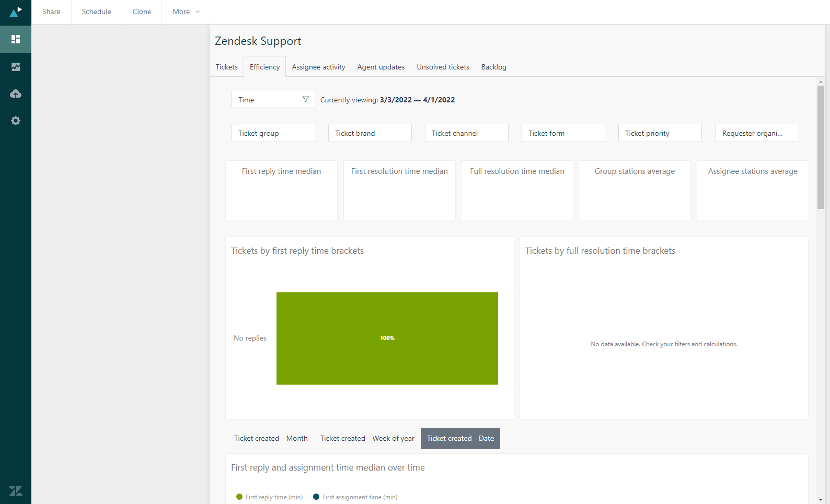Screen dimensions: 830x504
Task: Click the Zendesk Support dashboard title
Action: [x=258, y=41]
